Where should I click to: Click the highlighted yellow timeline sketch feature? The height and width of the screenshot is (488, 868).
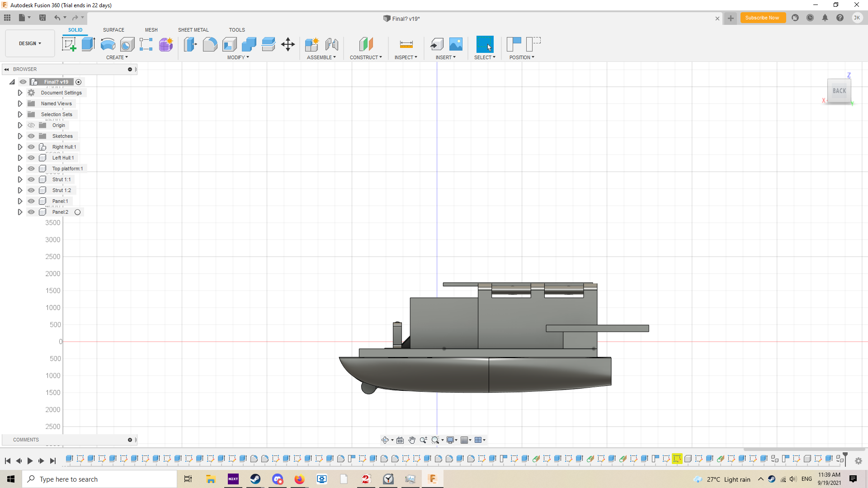point(677,459)
